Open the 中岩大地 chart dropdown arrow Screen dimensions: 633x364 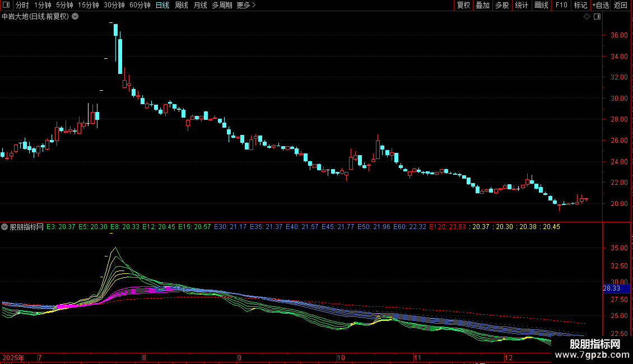75,17
